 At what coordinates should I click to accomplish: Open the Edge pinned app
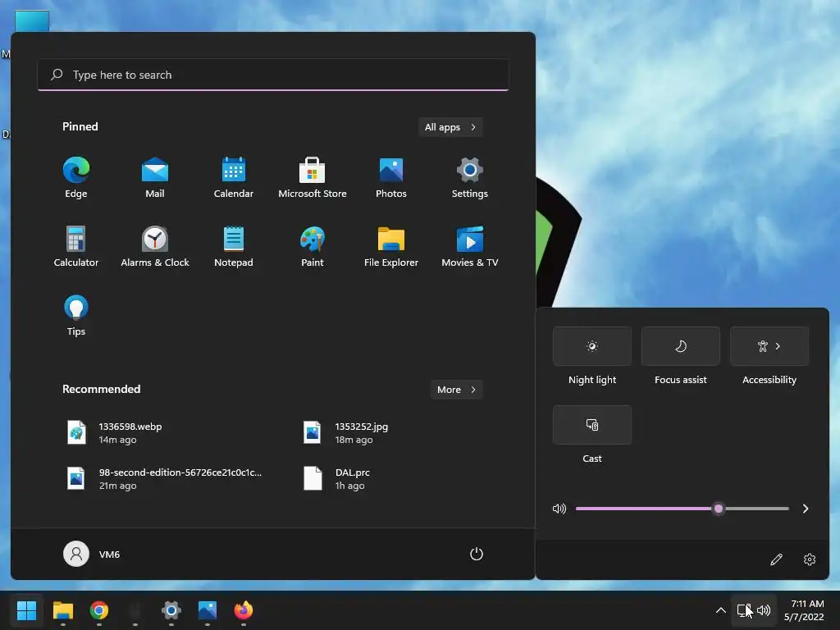point(76,178)
